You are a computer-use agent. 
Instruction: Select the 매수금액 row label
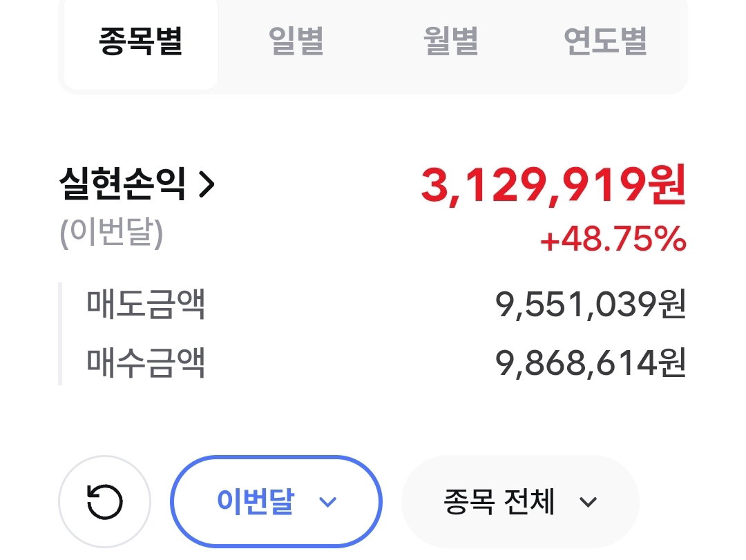[x=146, y=363]
